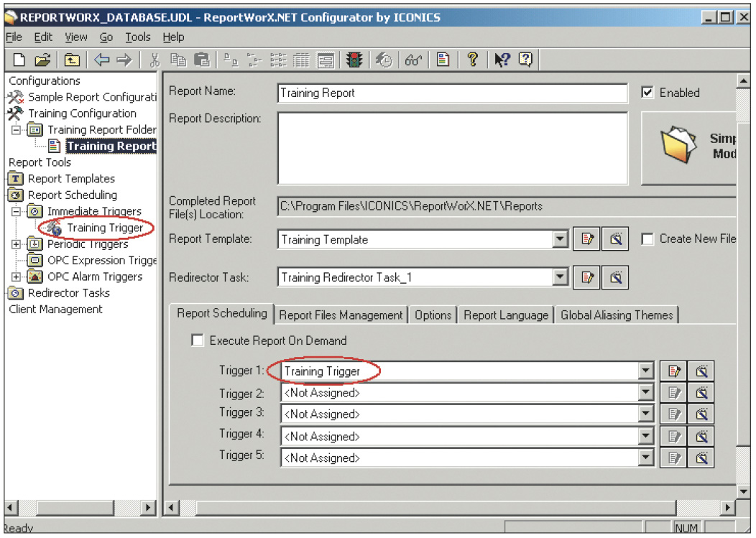Screen dimensions: 756x538
Task: Click the yellow question mark About icon
Action: point(473,60)
